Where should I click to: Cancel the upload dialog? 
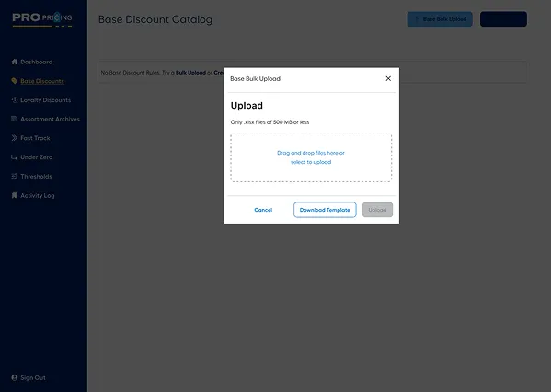[x=263, y=210]
